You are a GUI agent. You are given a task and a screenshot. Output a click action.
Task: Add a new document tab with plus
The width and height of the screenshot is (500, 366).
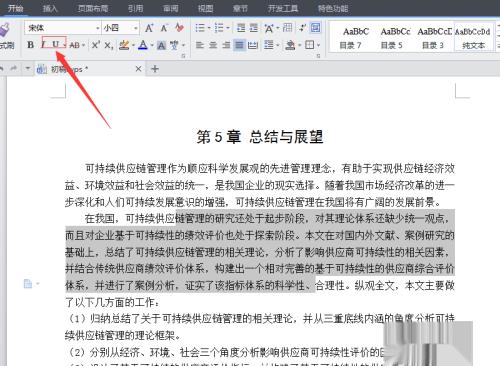pos(155,69)
